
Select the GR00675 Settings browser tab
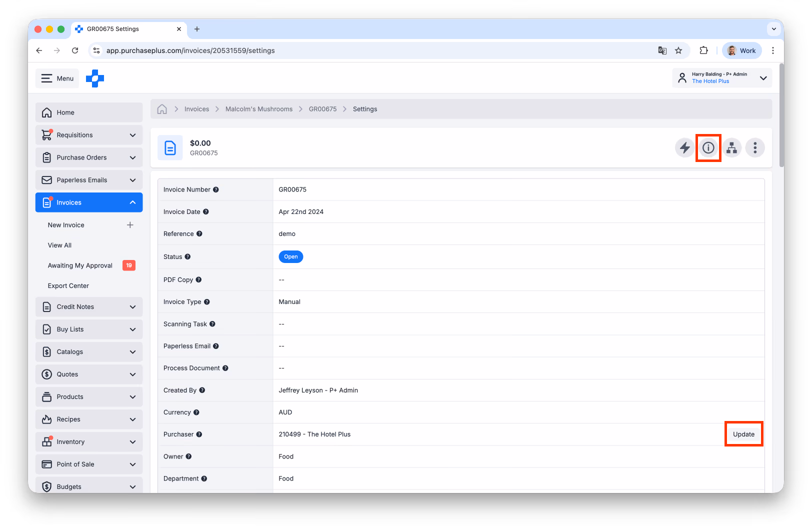point(129,29)
